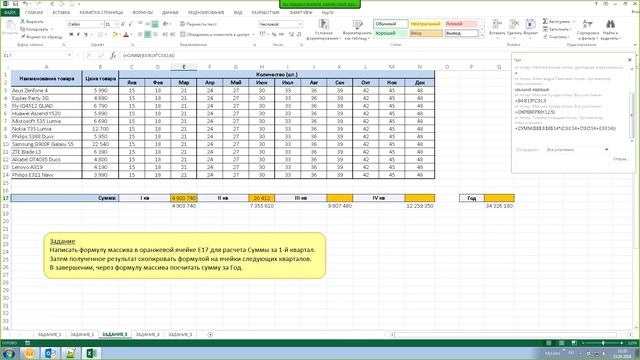Open Условное форматирование menu

pos(323,30)
